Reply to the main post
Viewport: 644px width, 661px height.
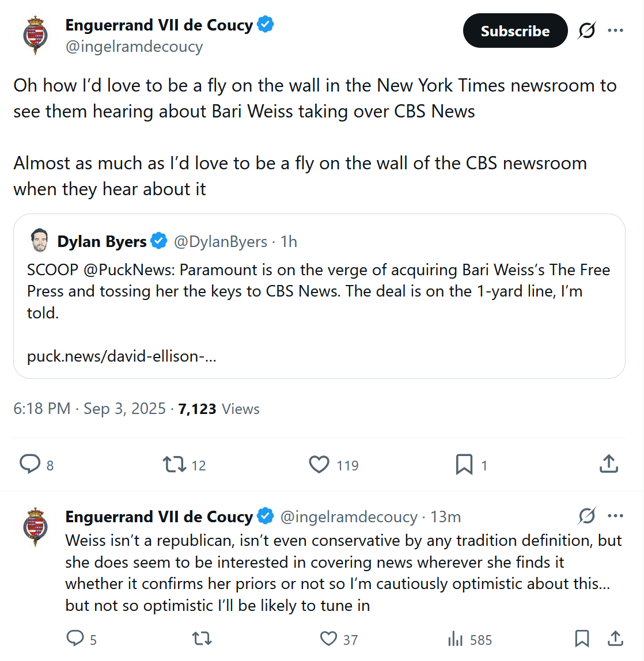(x=30, y=464)
